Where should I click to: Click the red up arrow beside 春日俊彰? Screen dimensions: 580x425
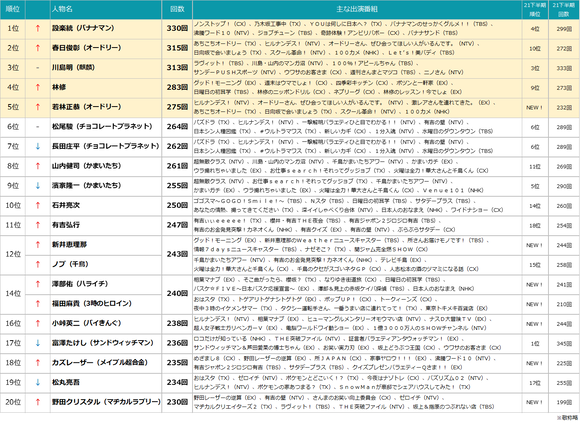(38, 48)
